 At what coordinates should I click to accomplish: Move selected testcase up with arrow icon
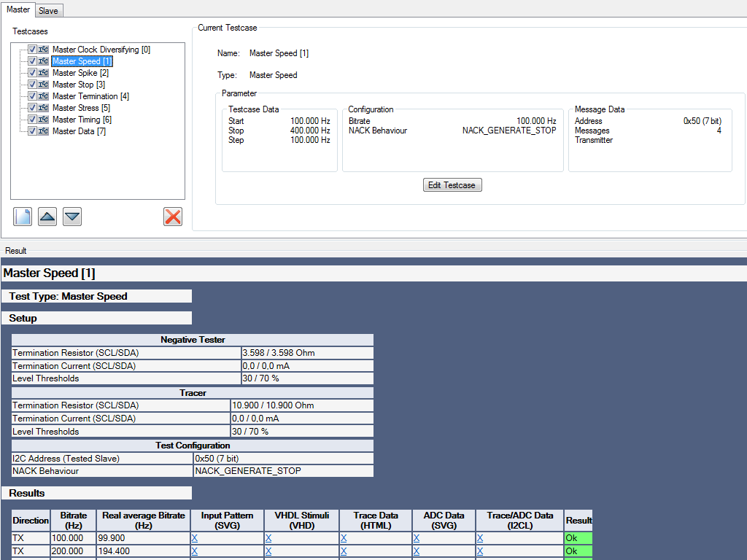pos(47,216)
